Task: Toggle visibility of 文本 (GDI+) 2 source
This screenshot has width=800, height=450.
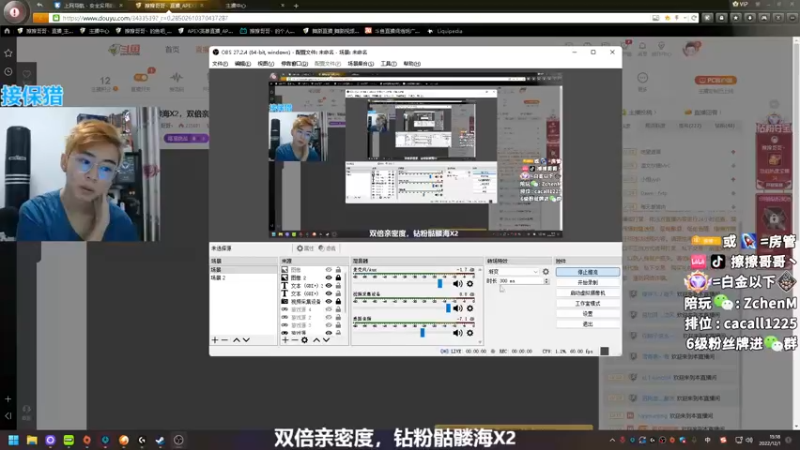Action: click(x=329, y=286)
